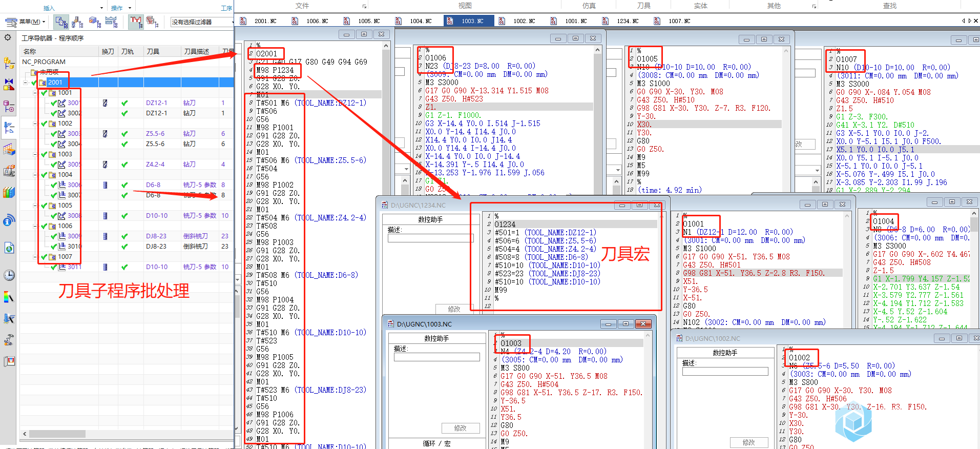Open 循环 / 宏 section in 1003.NC window
Viewport: 980px width, 449px height.
(x=437, y=443)
